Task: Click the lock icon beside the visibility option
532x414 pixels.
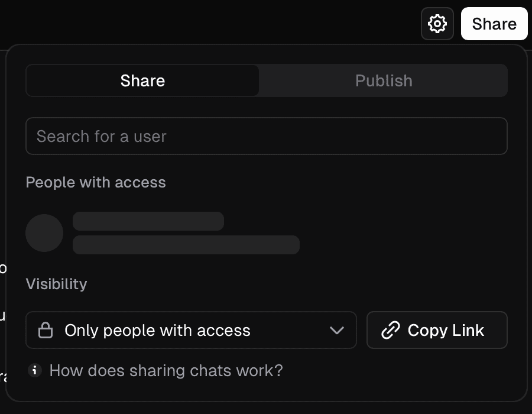Action: click(x=45, y=330)
